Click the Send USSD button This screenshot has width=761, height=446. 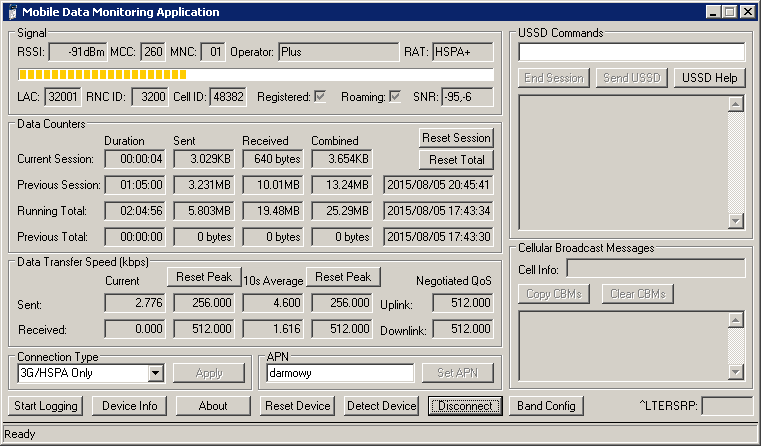[632, 78]
